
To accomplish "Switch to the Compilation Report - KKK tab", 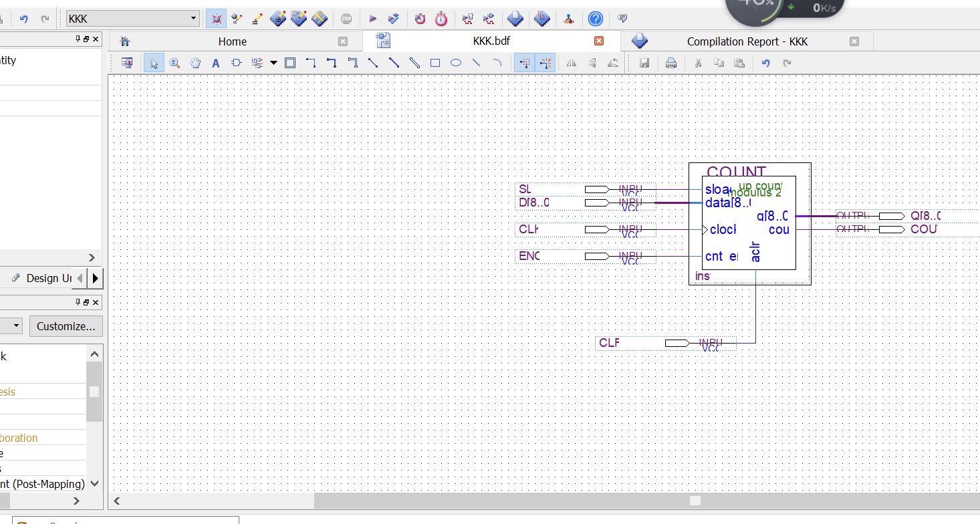I will coord(747,41).
